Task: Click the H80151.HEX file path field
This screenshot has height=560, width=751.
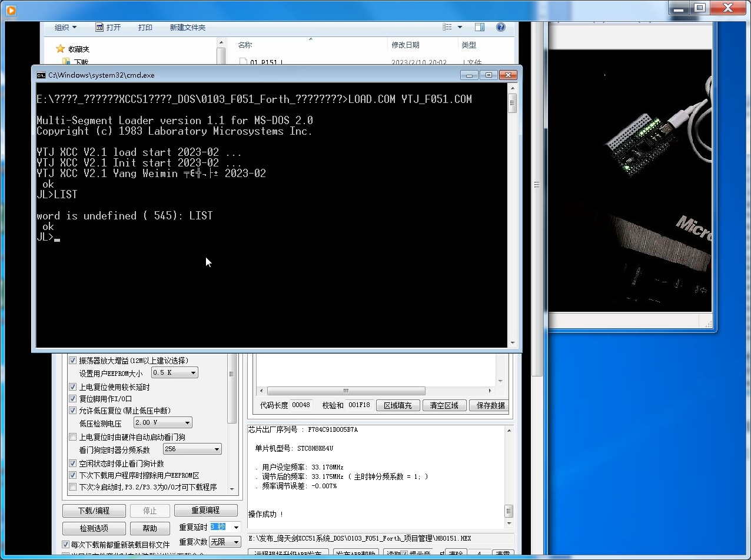Action: (x=380, y=538)
